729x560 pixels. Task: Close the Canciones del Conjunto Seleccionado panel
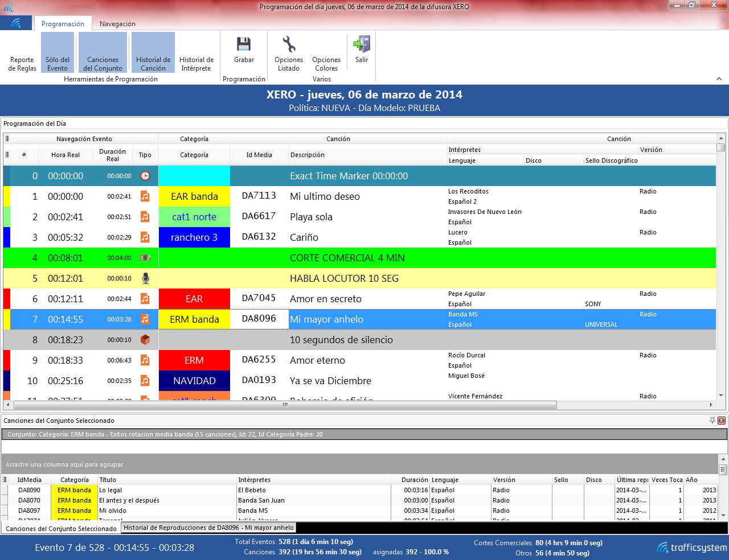(722, 421)
